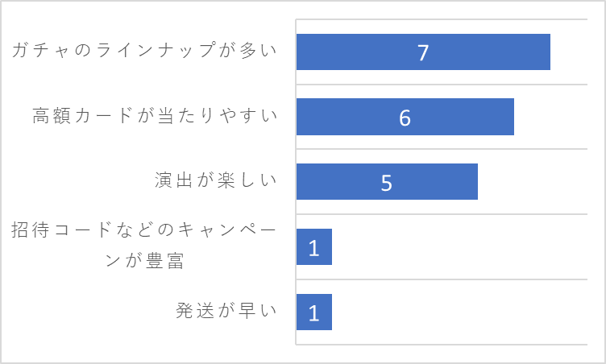Screen dimensions: 606x364
Task: Select the 招待コード campaign bar with value 1
Action: (314, 246)
